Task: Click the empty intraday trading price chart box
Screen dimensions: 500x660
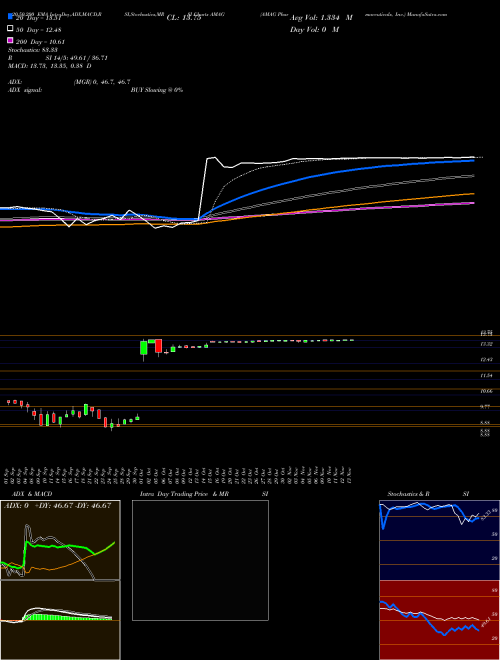Action: [x=200, y=560]
